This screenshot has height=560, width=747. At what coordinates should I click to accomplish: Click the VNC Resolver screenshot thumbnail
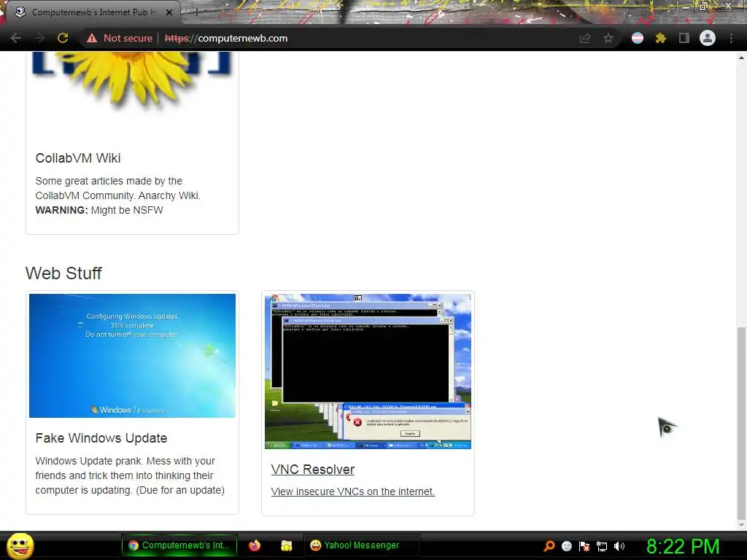368,371
